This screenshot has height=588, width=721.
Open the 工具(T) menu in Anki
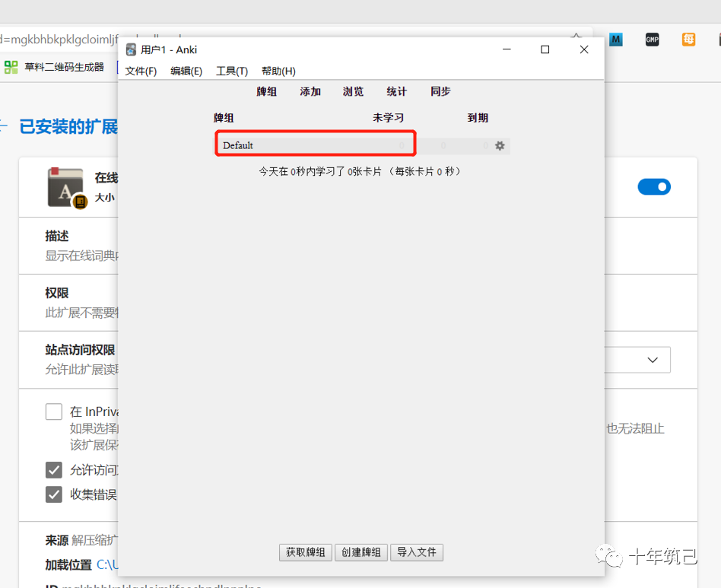[x=232, y=72]
